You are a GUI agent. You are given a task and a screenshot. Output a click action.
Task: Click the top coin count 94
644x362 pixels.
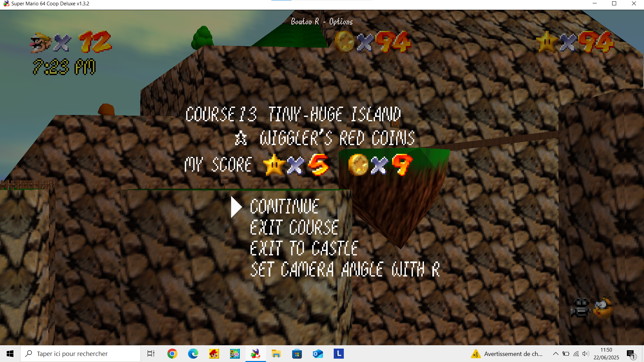393,42
